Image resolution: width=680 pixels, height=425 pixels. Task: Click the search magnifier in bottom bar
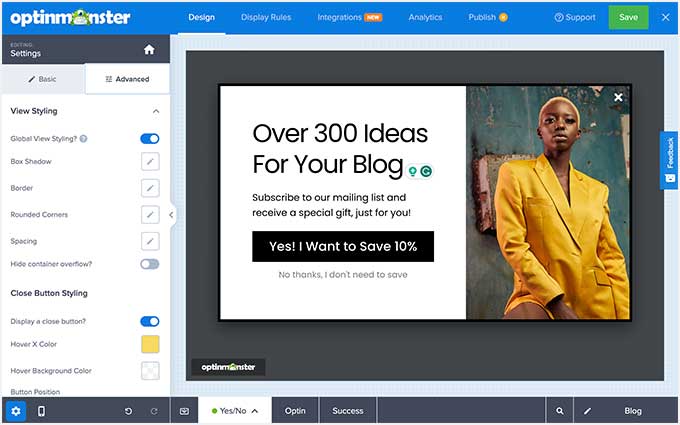[x=559, y=411]
